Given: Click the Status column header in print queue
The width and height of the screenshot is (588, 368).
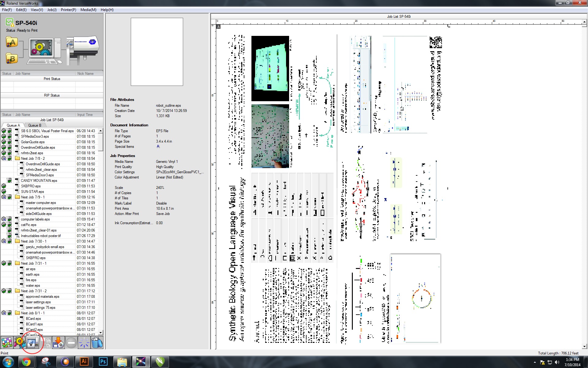Looking at the screenshot, I should [7, 74].
